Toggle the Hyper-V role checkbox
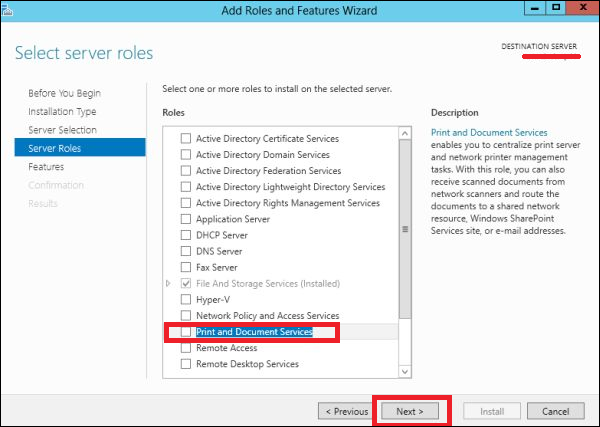 (x=185, y=299)
